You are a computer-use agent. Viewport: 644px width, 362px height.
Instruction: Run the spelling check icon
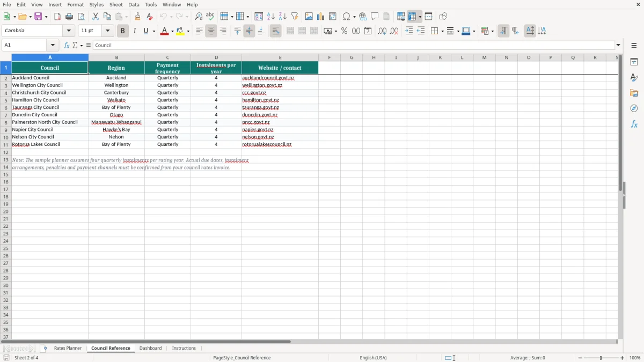point(210,17)
